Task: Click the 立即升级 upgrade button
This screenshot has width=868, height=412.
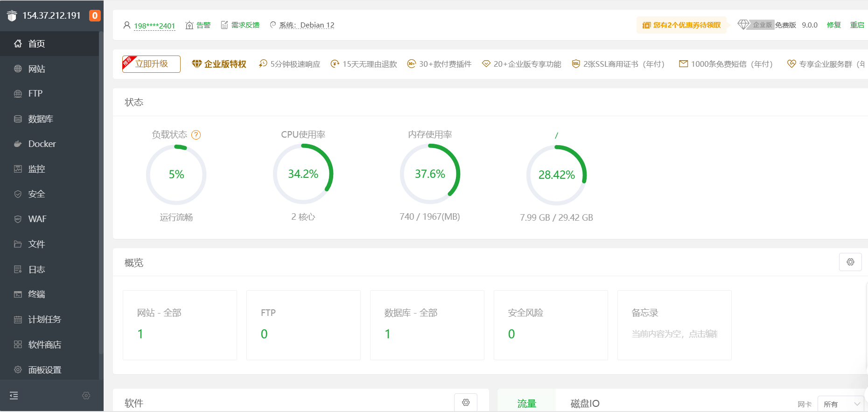Action: 151,64
